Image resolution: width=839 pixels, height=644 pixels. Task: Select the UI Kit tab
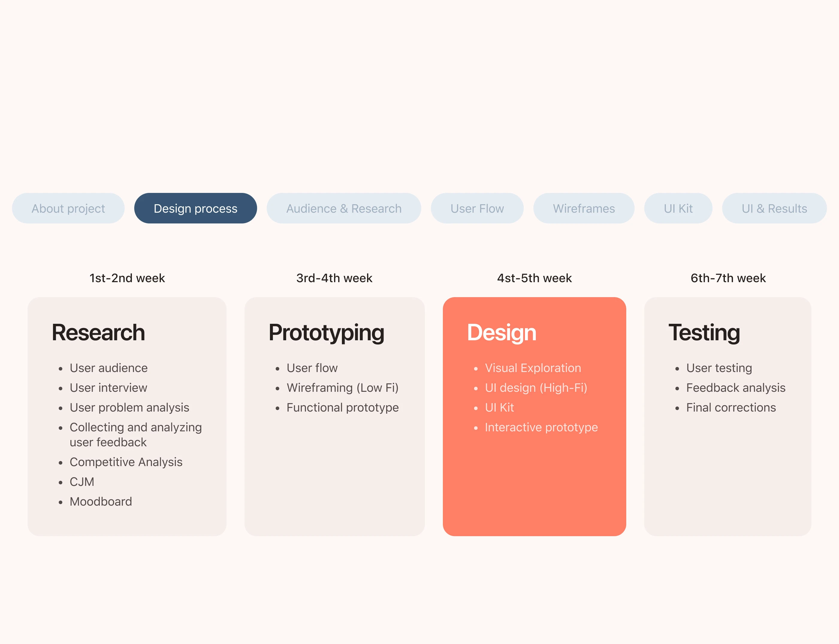point(677,208)
